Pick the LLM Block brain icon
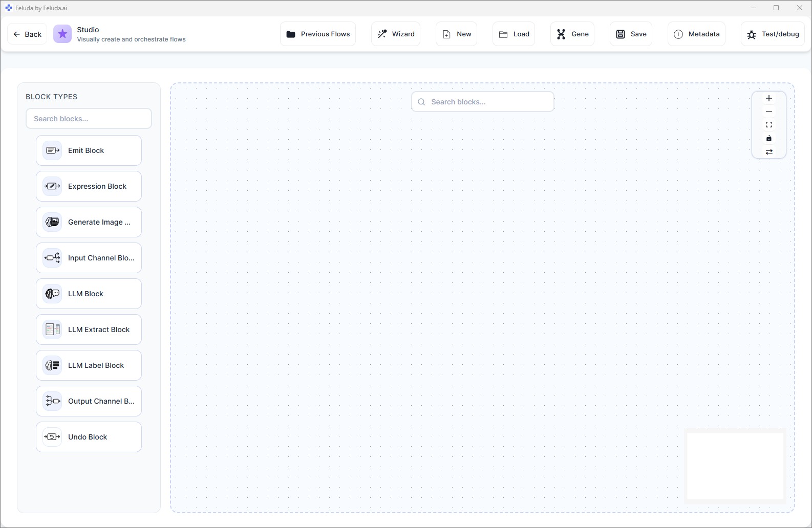This screenshot has height=528, width=812. coord(52,294)
